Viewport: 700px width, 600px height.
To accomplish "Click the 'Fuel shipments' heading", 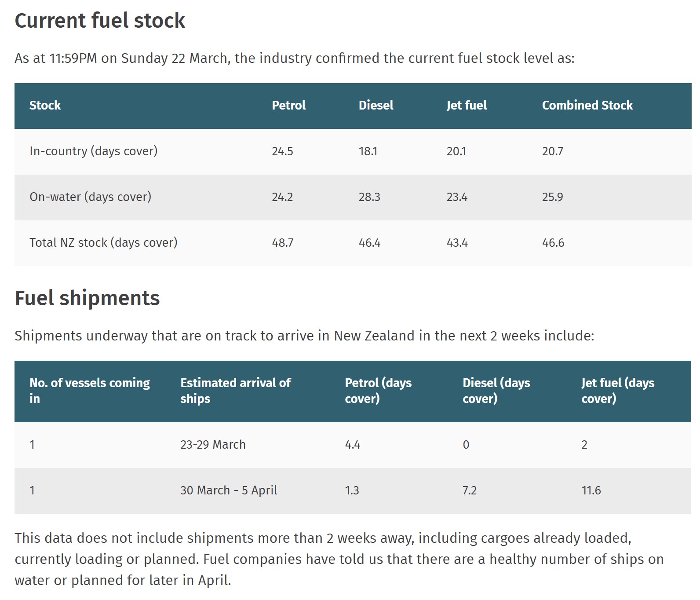I will click(87, 298).
